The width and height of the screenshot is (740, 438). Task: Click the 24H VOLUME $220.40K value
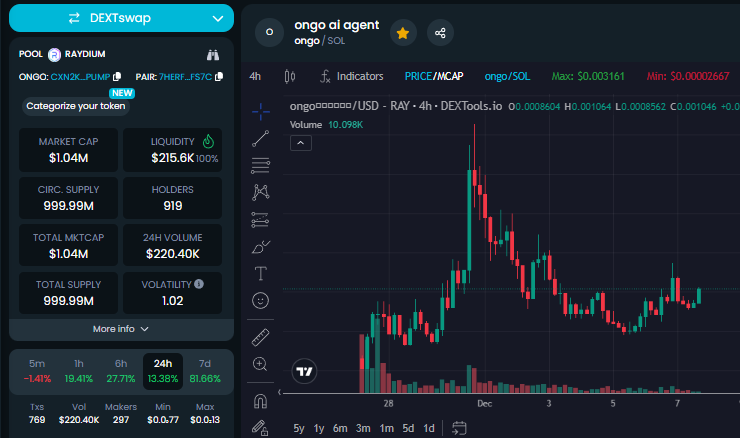tap(173, 254)
